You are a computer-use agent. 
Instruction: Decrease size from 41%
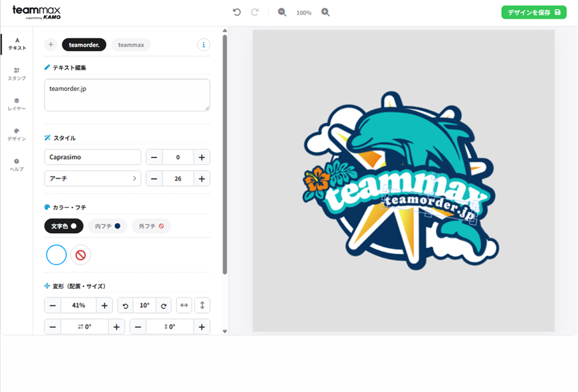click(x=52, y=306)
